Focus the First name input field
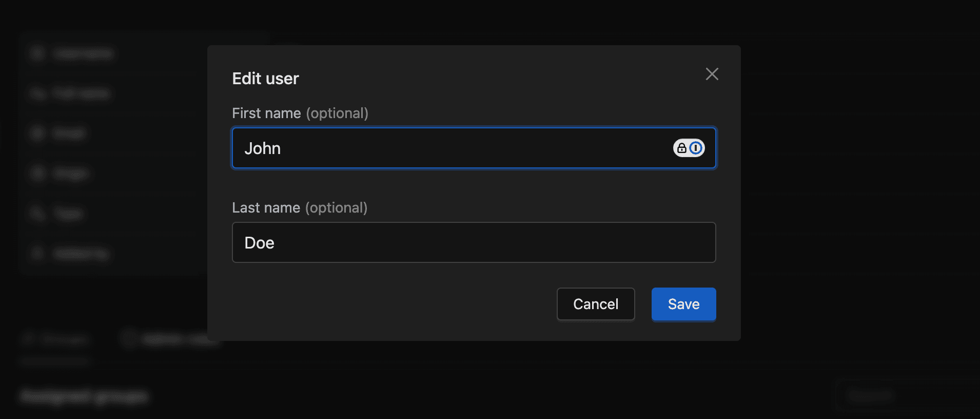The image size is (980, 419). tap(452, 148)
